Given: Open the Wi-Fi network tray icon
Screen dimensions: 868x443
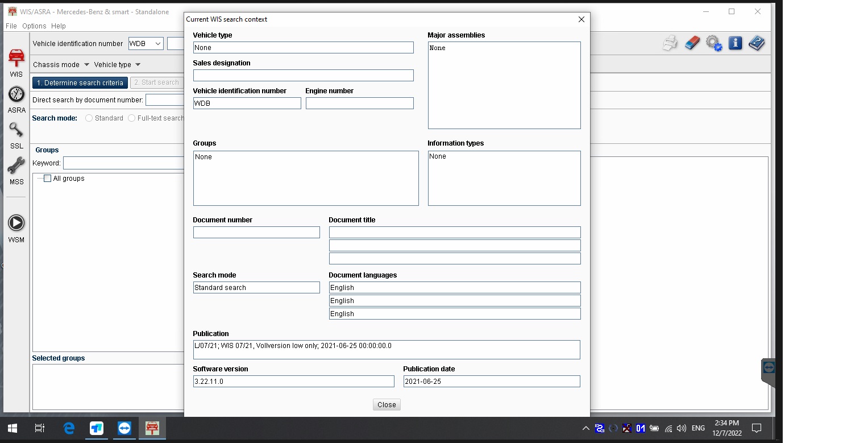Looking at the screenshot, I should [668, 428].
